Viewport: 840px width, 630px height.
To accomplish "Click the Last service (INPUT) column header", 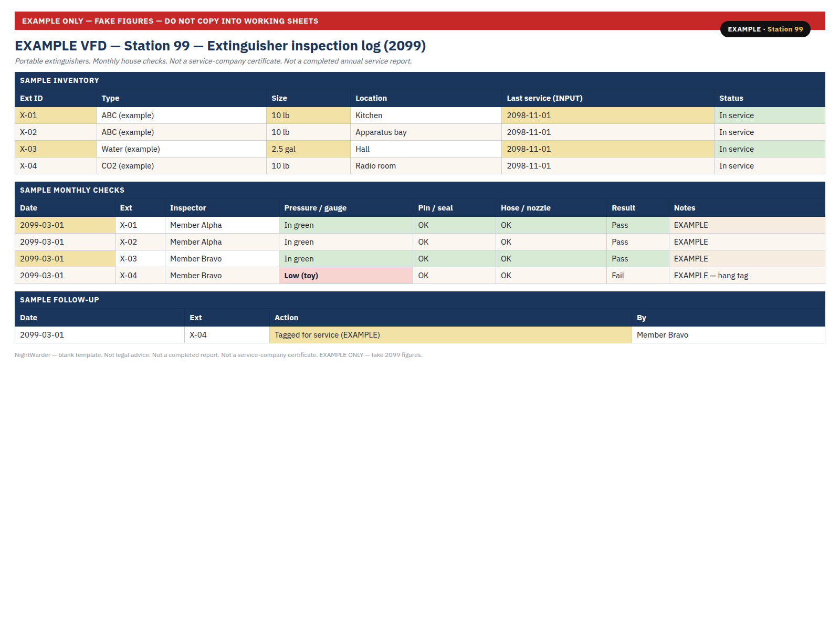I will tap(608, 98).
